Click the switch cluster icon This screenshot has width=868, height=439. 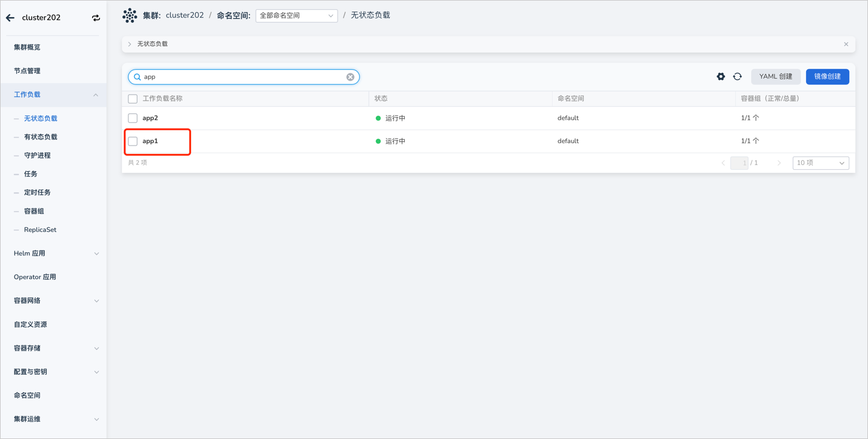pos(96,18)
